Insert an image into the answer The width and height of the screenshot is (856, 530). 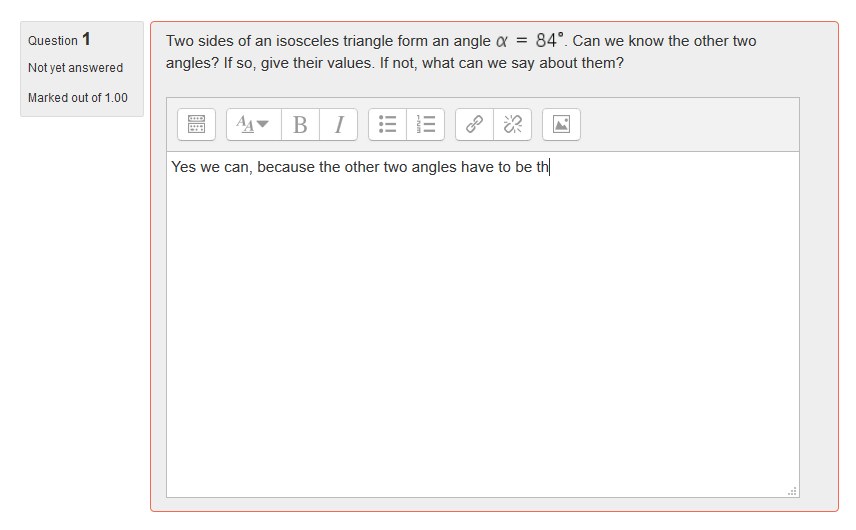coord(561,124)
